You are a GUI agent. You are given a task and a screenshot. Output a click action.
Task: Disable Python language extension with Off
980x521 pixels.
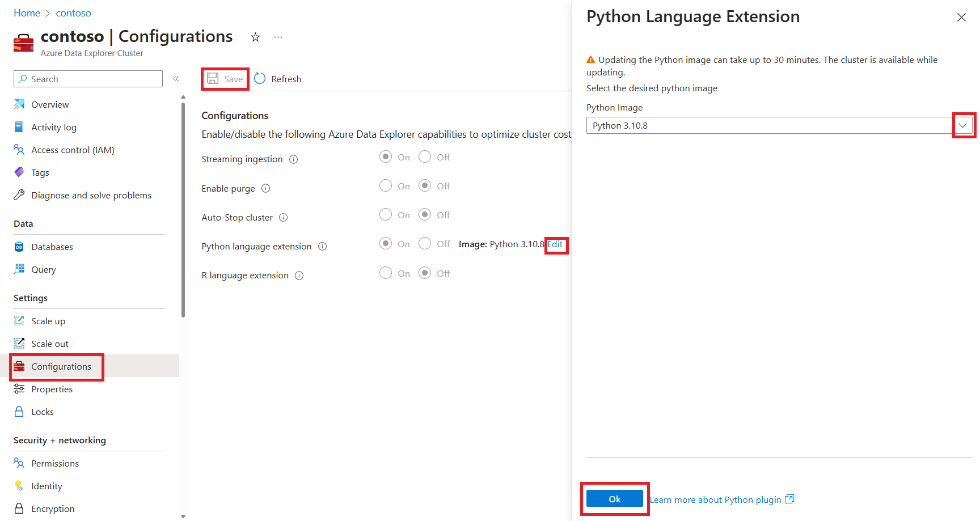[x=425, y=243]
